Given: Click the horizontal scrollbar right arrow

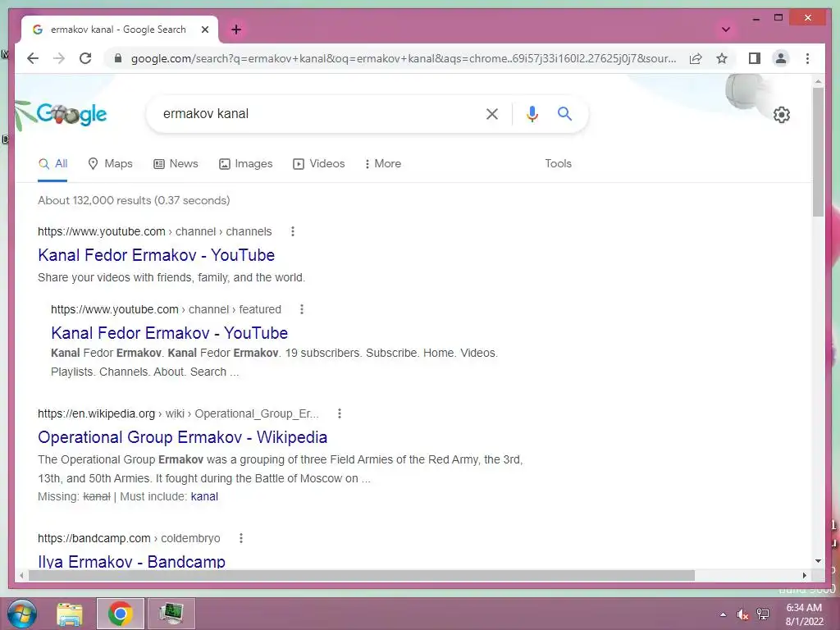Looking at the screenshot, I should tap(805, 575).
